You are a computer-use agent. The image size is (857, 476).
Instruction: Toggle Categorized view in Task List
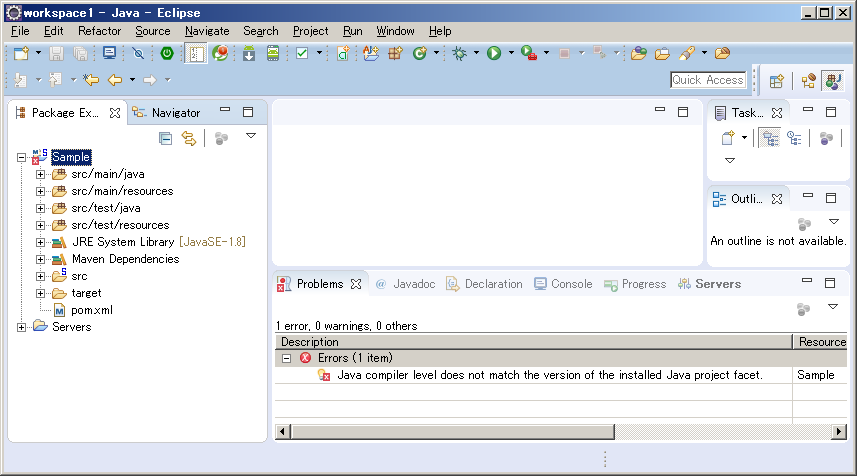click(x=770, y=138)
